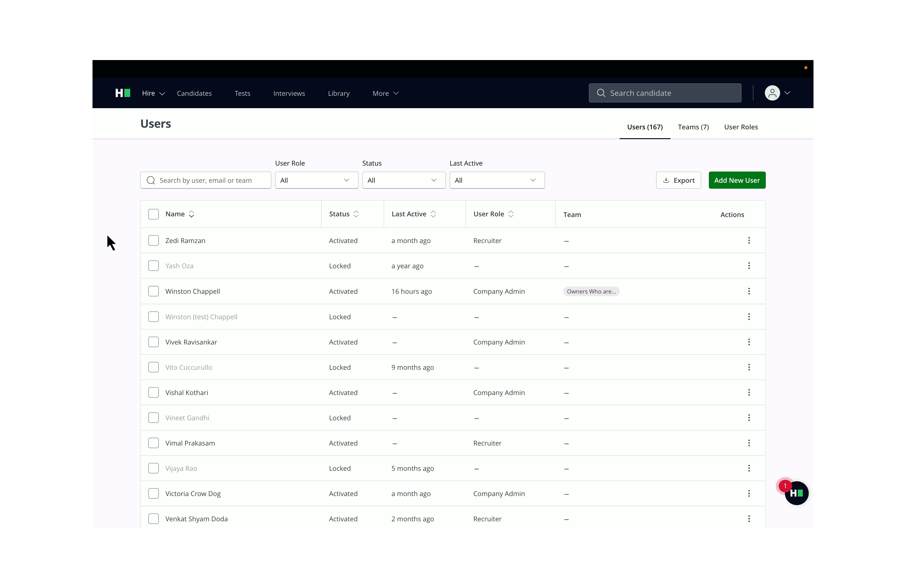Click Locked status for Vijaya Rao

pos(340,468)
